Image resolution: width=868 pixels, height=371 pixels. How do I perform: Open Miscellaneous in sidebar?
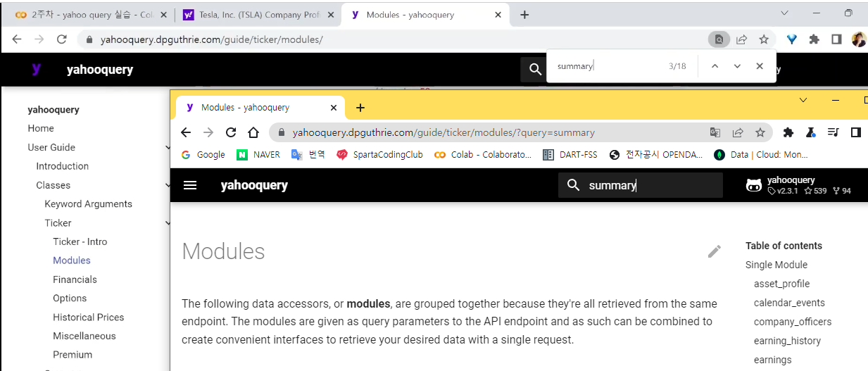coord(84,336)
